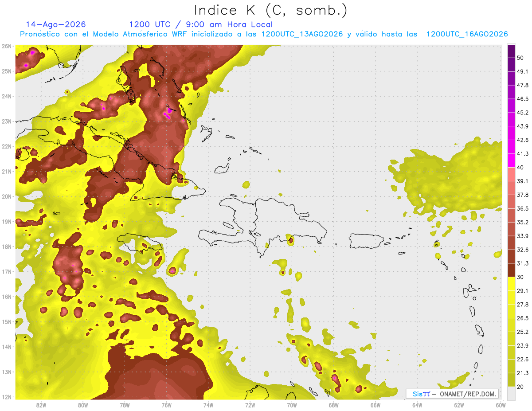Pick the olive swatch between 20 and 21.3
Image resolution: width=532 pixels, height=411 pixels.
(511, 380)
